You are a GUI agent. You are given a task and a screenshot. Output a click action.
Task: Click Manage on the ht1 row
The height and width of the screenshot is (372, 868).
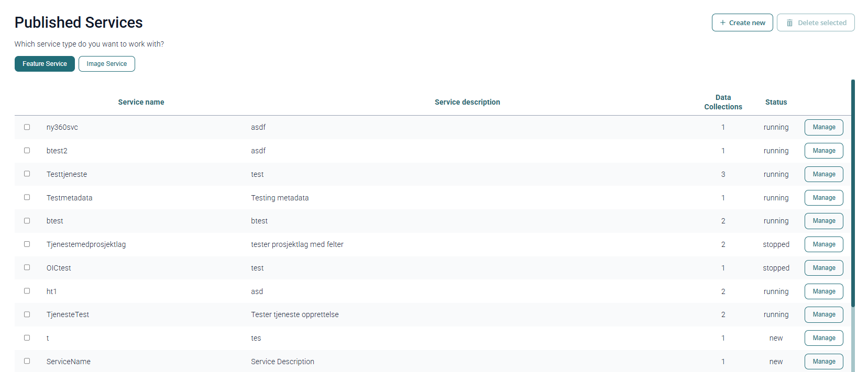[823, 291]
